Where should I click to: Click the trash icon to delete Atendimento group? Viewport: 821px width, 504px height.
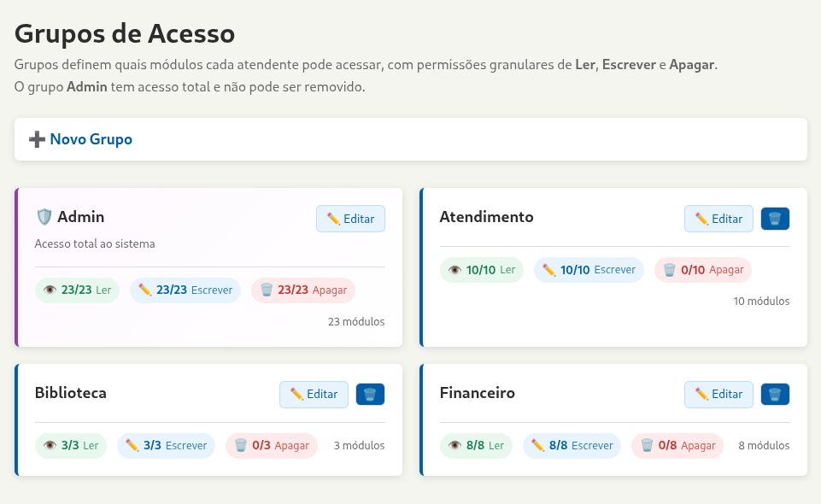pyautogui.click(x=774, y=219)
